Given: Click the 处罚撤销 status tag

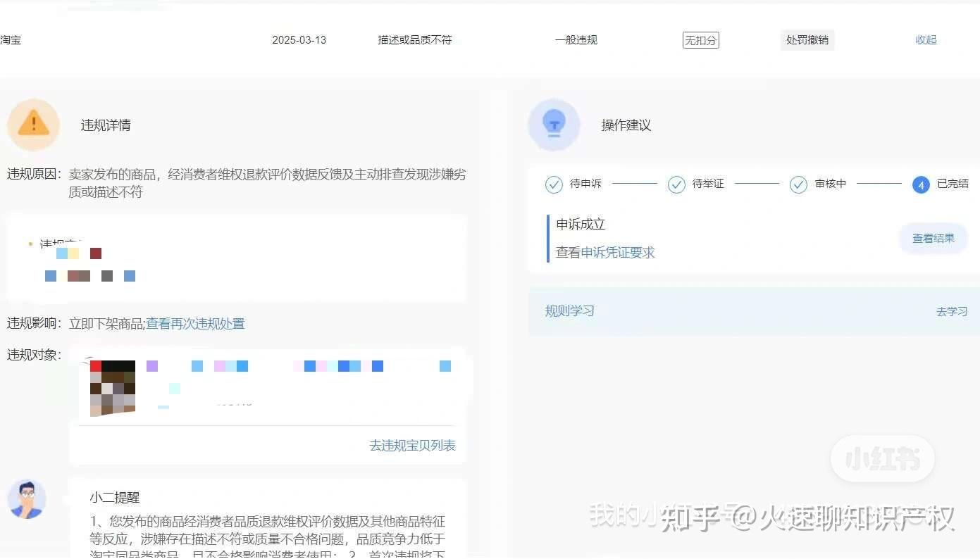Looking at the screenshot, I should (807, 40).
